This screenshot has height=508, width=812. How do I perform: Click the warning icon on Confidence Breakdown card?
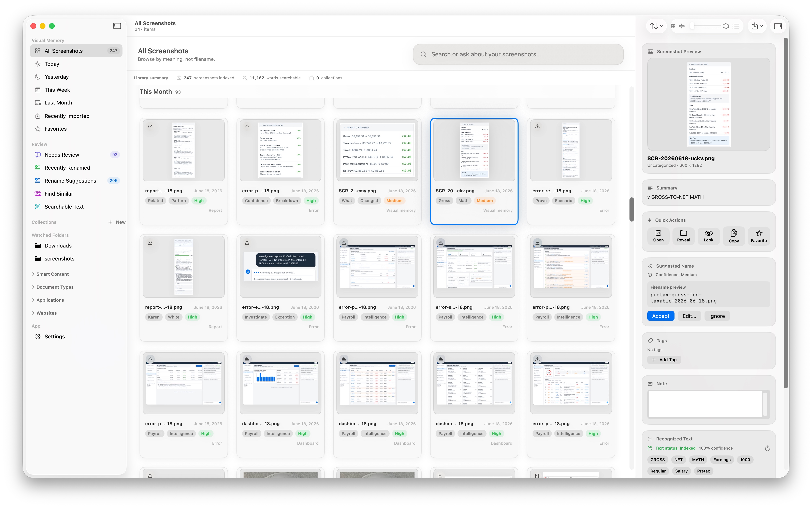tap(247, 126)
